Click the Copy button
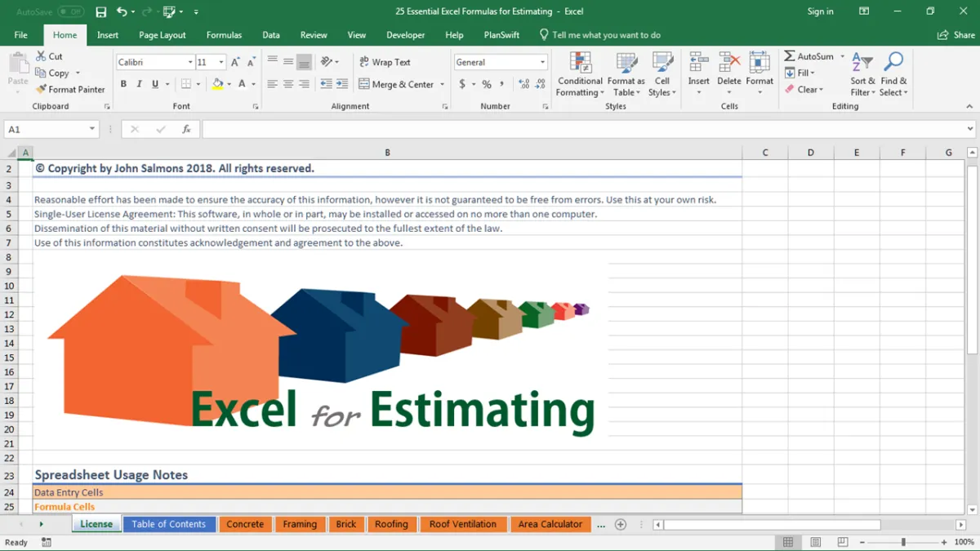The width and height of the screenshot is (980, 551). 57,73
